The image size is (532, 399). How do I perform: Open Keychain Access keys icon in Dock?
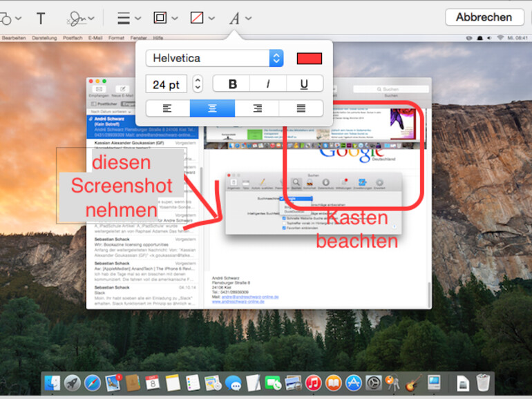click(394, 383)
